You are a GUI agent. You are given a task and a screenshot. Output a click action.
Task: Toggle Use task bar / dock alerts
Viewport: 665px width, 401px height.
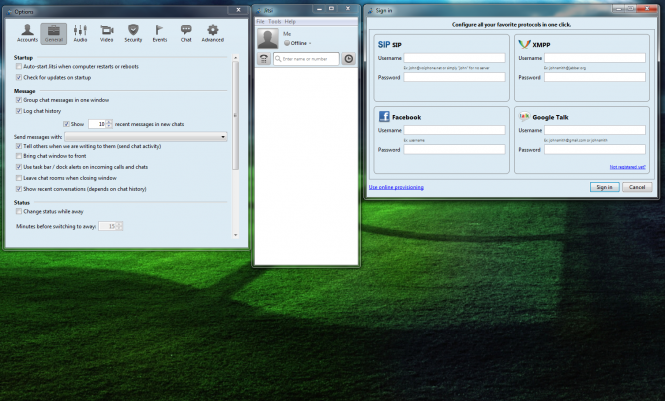point(19,167)
